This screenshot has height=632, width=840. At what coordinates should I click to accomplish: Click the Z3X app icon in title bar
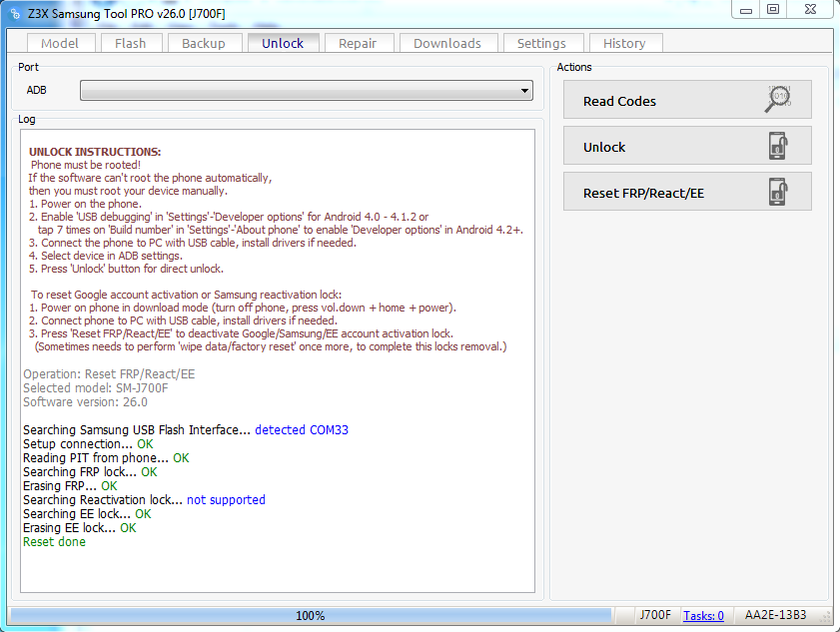[16, 13]
